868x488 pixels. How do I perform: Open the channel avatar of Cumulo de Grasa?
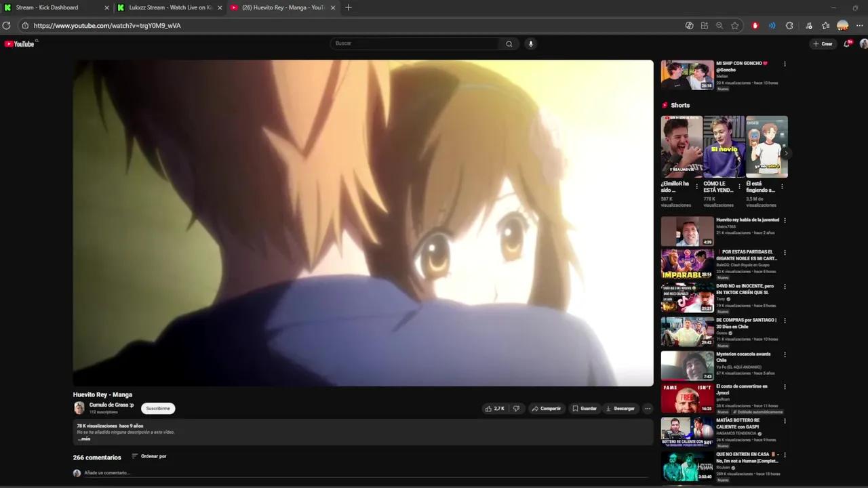click(x=79, y=408)
